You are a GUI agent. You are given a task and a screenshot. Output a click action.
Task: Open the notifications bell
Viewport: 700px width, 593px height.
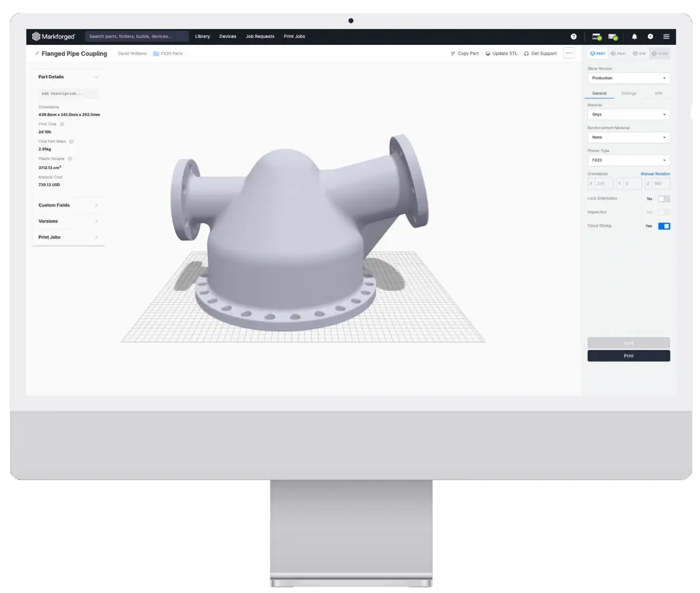tap(635, 36)
